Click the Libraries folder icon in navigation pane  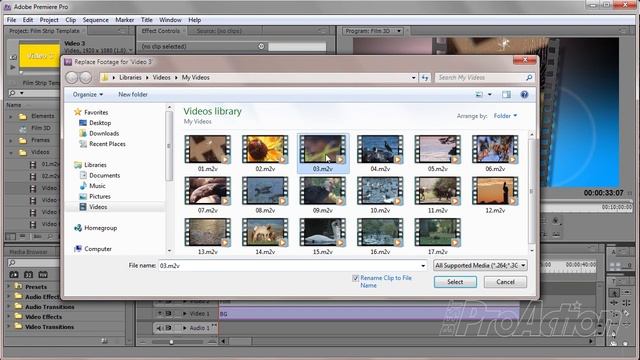point(78,165)
